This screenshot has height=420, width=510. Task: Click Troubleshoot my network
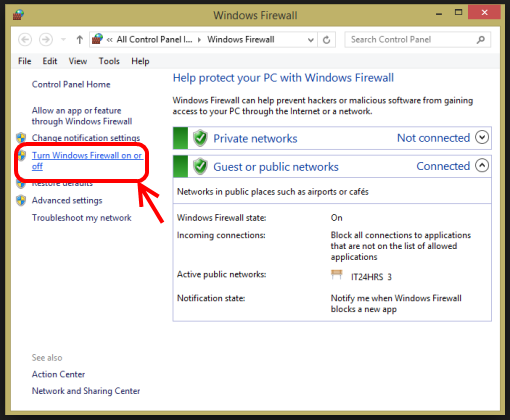82,218
